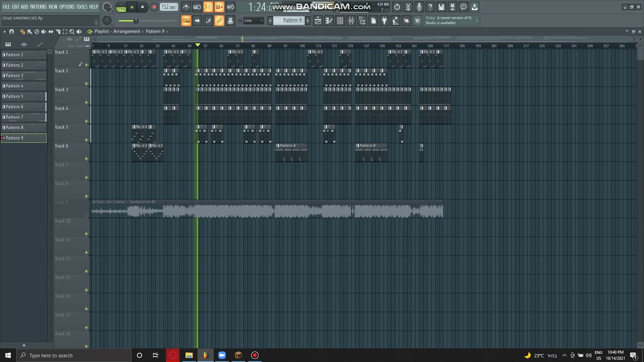Select Pattern 3 in the picker panel
This screenshot has height=362, width=644.
24,75
